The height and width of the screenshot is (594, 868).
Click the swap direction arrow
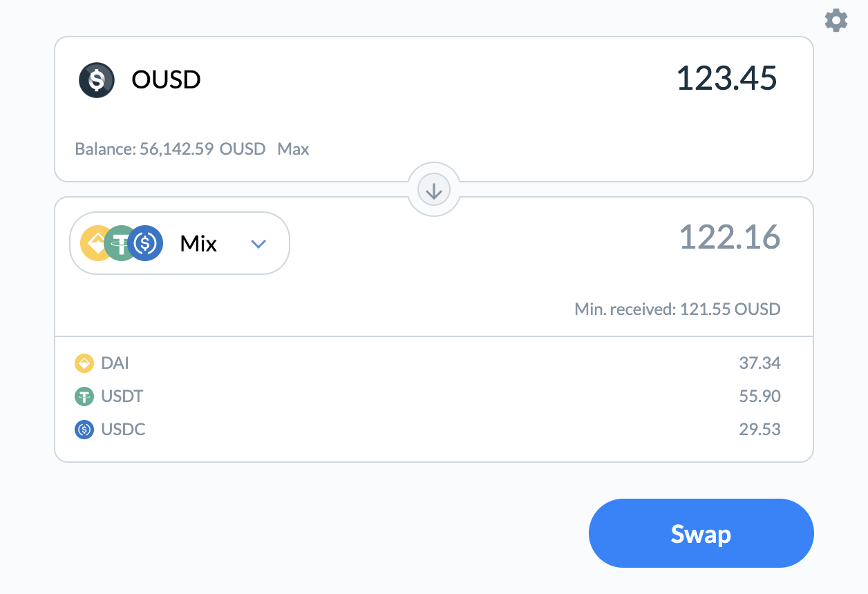(x=433, y=189)
